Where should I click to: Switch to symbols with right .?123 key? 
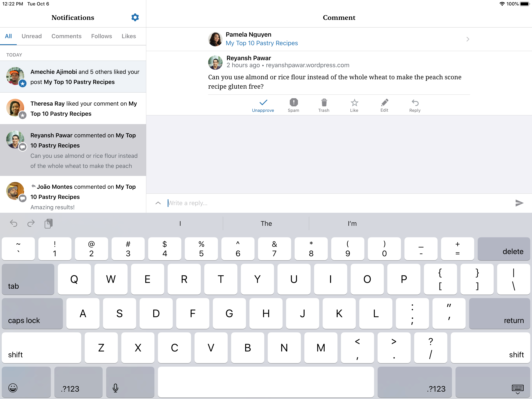[x=415, y=382]
